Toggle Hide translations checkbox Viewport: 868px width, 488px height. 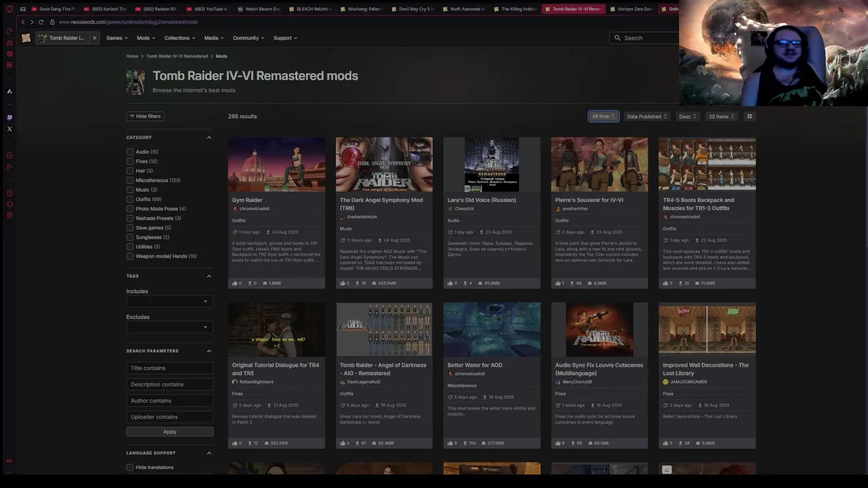130,467
